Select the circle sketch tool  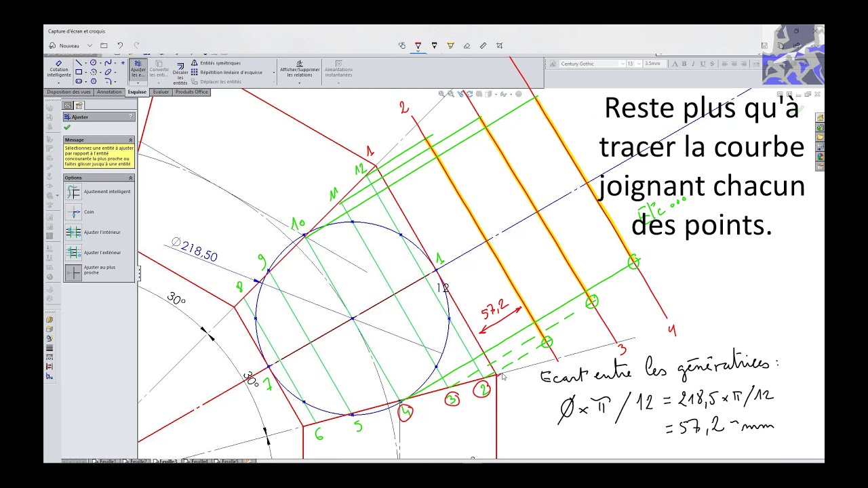tap(94, 62)
